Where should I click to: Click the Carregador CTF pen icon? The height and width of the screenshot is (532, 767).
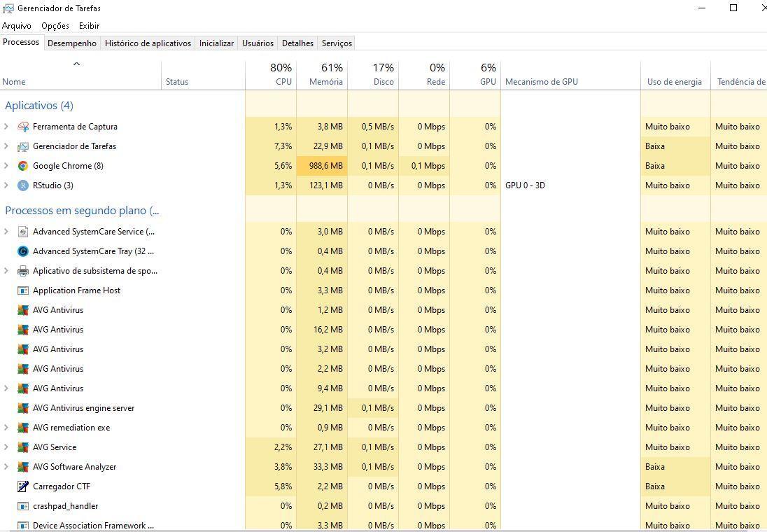(x=23, y=486)
